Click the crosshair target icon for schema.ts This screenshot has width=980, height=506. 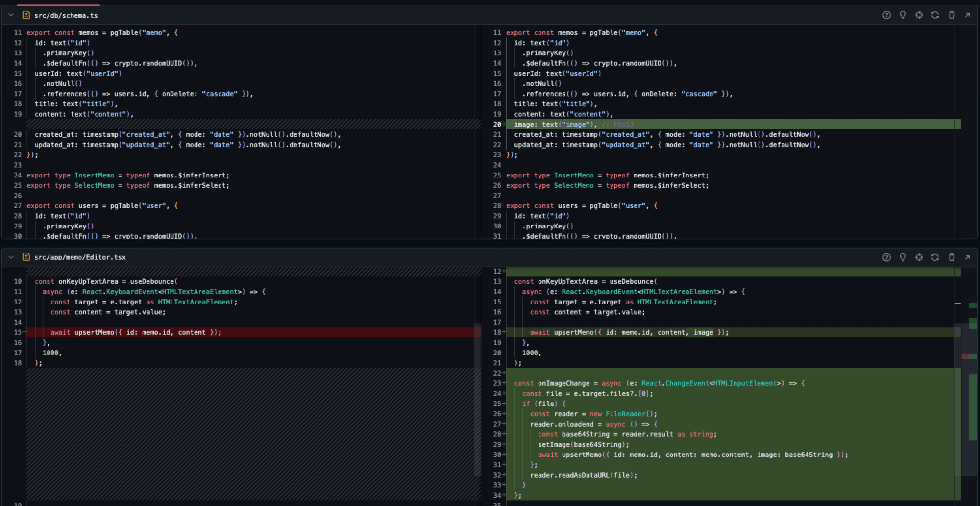(x=919, y=15)
